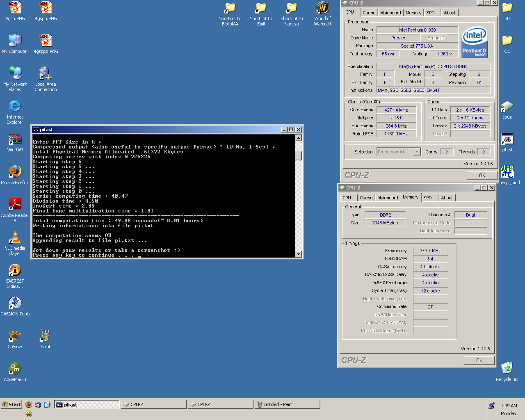Activate the untitled - Paint taskbar button
Viewport: 525px width, 420px height.
tap(287, 404)
